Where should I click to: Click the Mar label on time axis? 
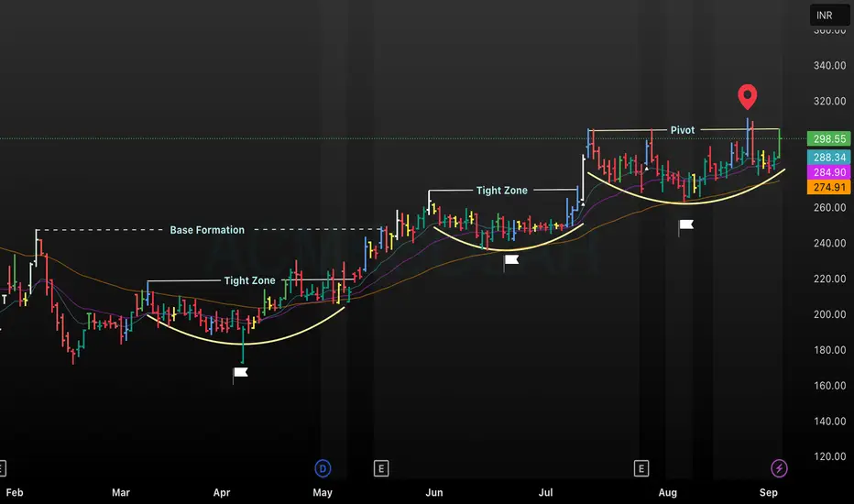(x=121, y=493)
